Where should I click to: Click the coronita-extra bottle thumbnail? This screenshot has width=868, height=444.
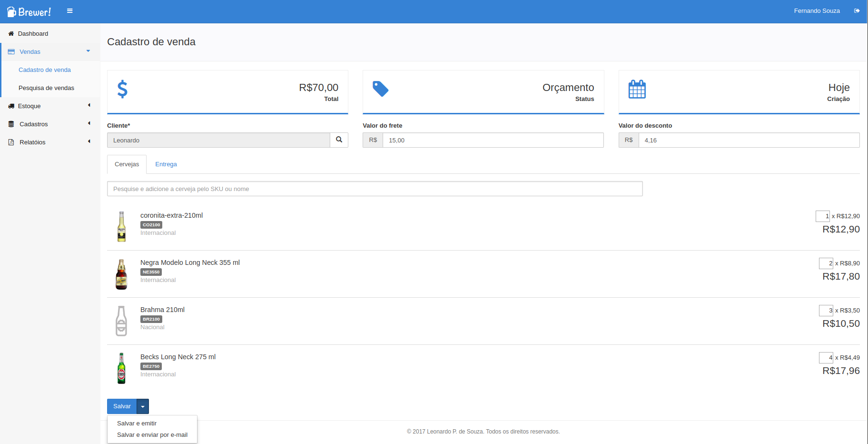pos(122,227)
